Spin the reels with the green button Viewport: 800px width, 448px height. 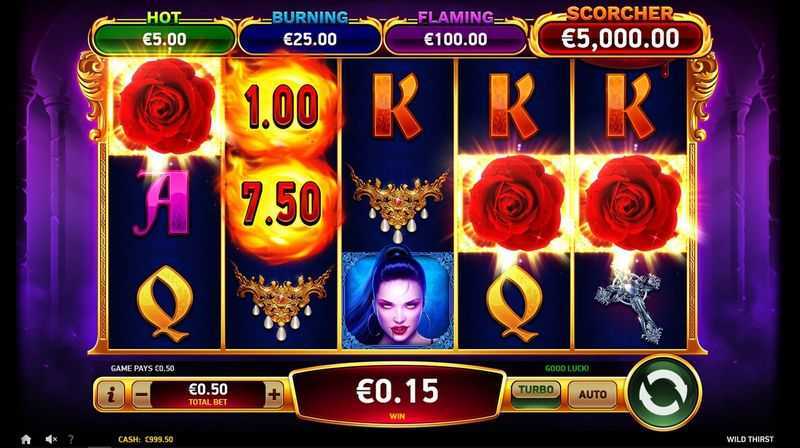[663, 393]
